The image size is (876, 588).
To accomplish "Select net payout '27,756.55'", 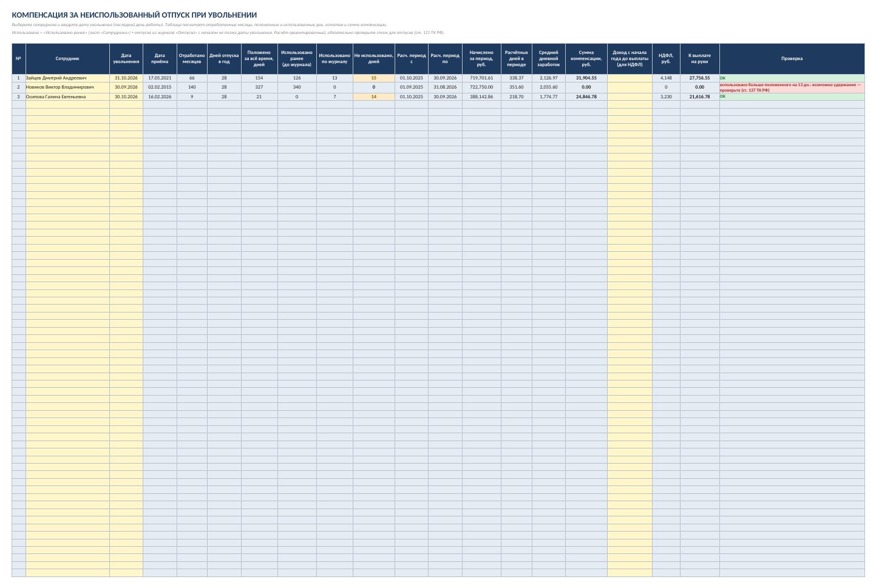I will (700, 78).
